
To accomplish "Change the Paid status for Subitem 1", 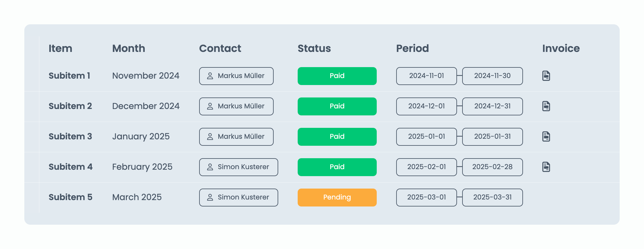I will click(x=337, y=76).
